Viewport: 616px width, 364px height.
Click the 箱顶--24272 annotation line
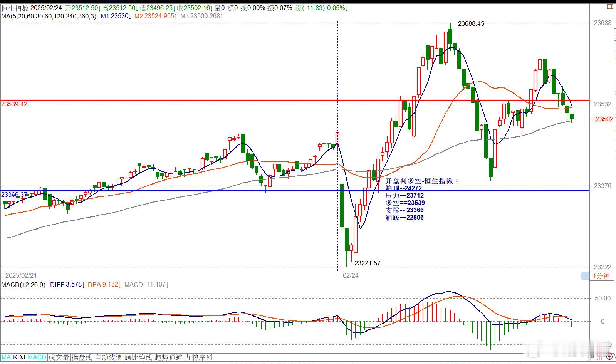coord(404,188)
